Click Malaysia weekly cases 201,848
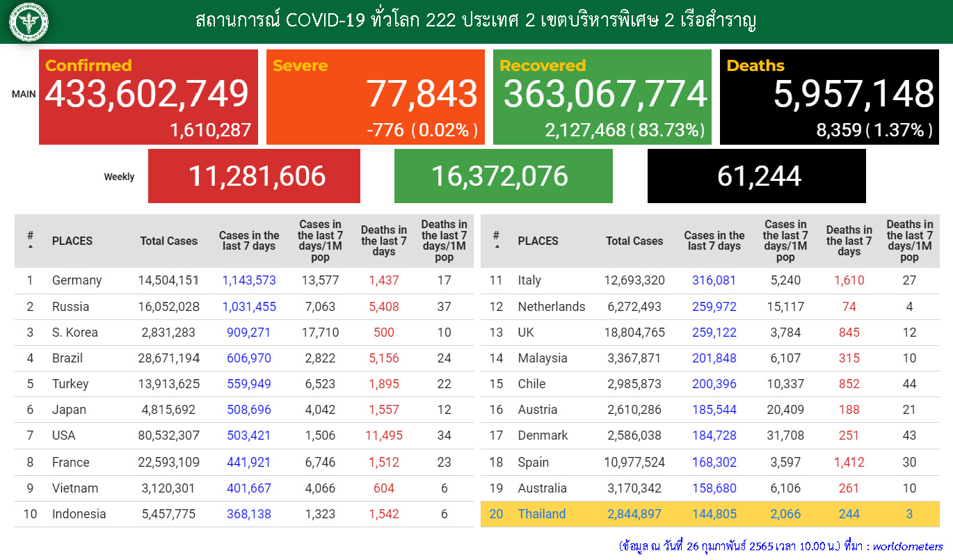This screenshot has width=953, height=560. coord(714,358)
